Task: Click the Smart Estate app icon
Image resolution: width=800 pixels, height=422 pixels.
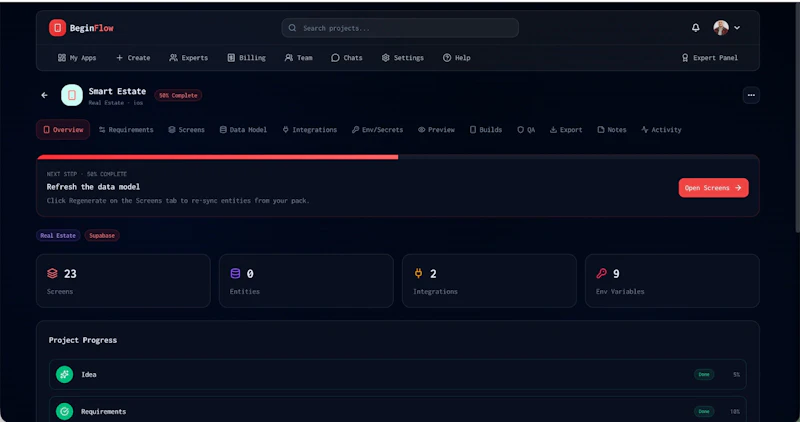Action: (x=72, y=95)
